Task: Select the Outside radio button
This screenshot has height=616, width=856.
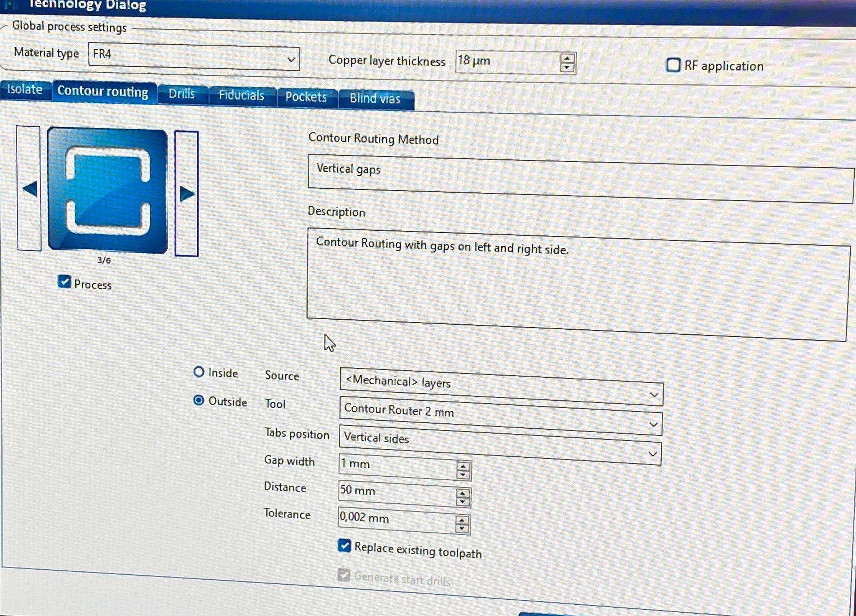Action: pos(199,400)
